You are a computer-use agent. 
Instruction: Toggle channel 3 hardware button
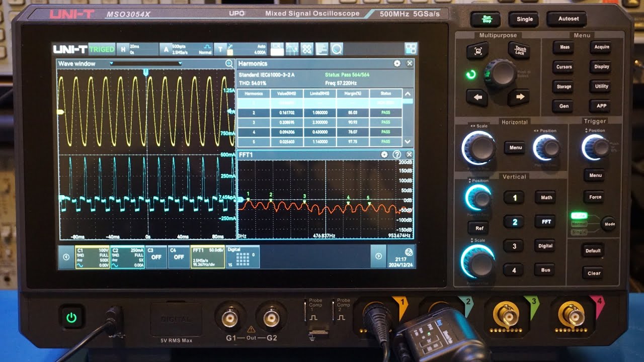[514, 246]
